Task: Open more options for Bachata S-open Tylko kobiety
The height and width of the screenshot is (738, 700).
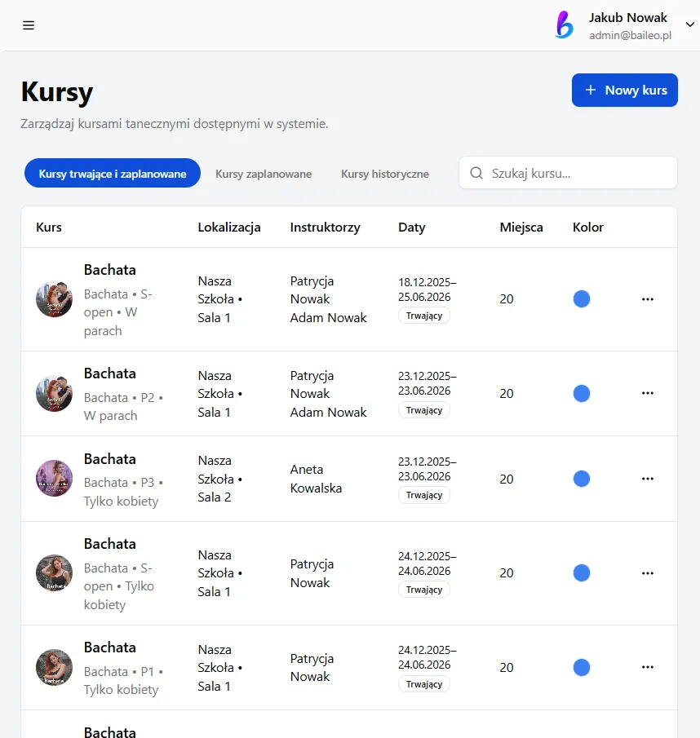Action: click(647, 573)
